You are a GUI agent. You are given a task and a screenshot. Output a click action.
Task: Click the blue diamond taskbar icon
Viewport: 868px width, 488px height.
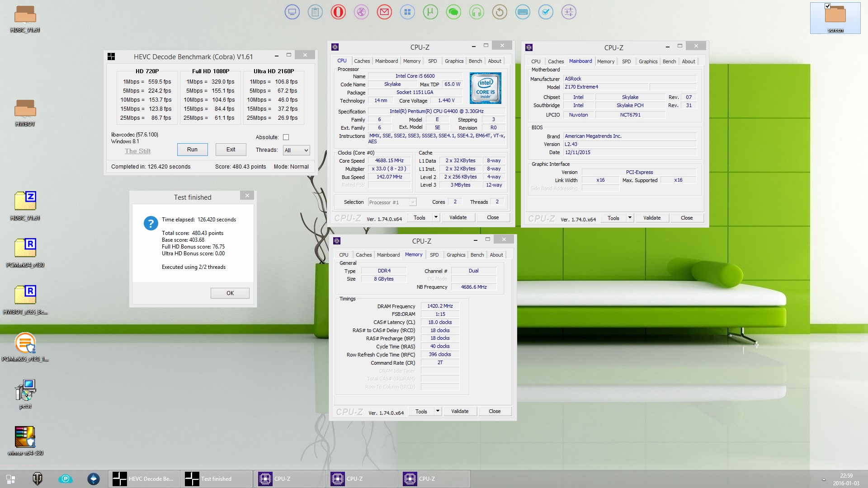click(94, 479)
